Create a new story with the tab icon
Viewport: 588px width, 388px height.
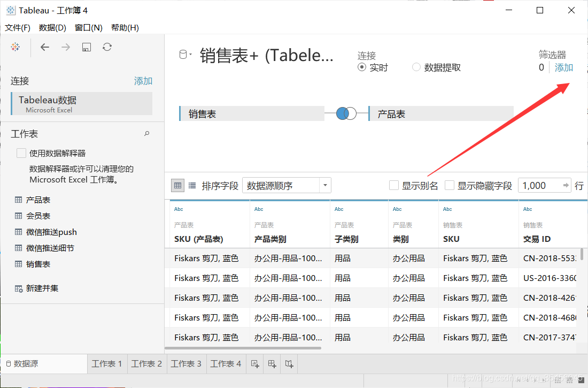coord(289,363)
